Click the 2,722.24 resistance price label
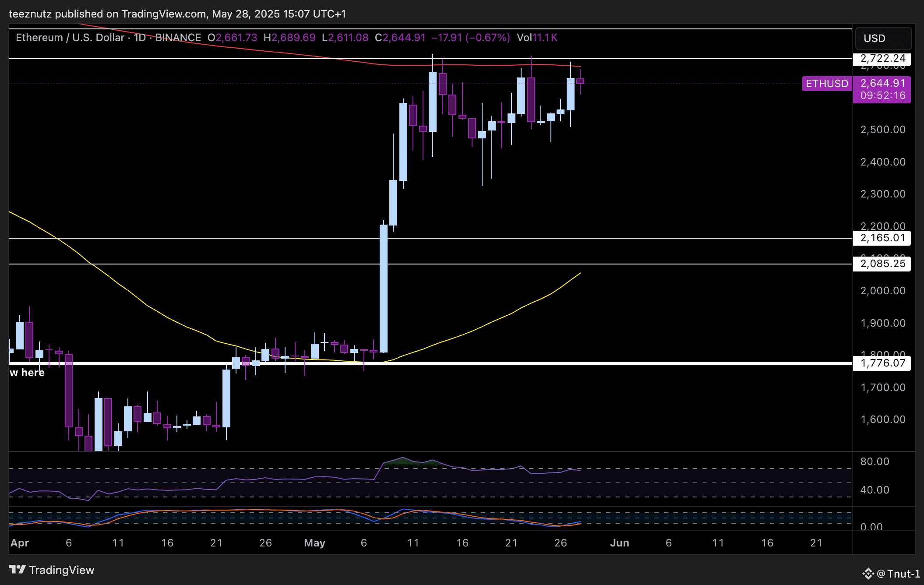The height and width of the screenshot is (585, 924). tap(882, 59)
